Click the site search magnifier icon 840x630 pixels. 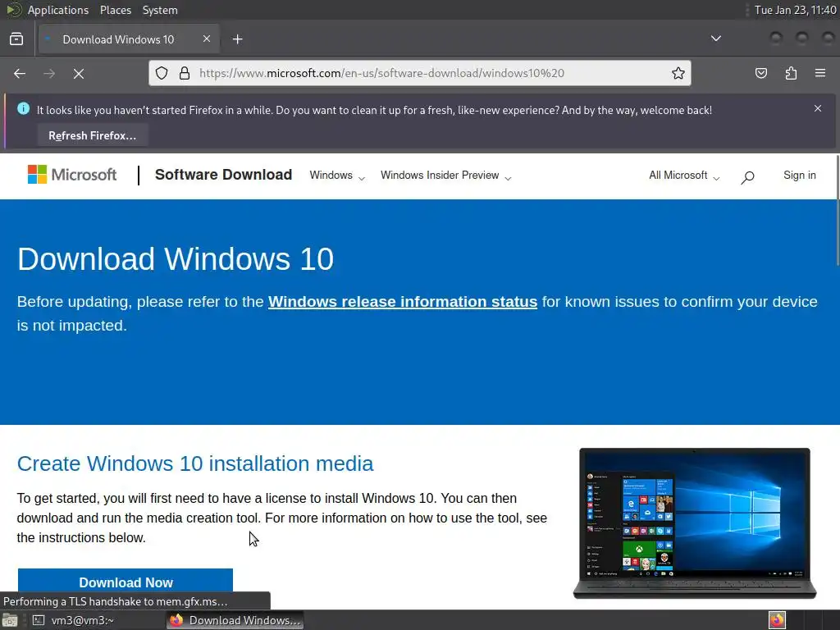[747, 177]
